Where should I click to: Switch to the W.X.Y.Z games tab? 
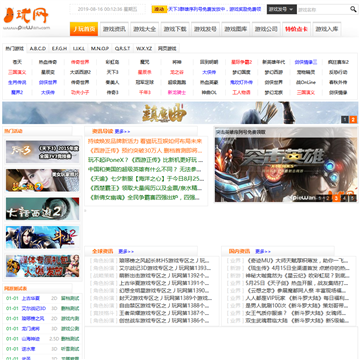coord(144,49)
